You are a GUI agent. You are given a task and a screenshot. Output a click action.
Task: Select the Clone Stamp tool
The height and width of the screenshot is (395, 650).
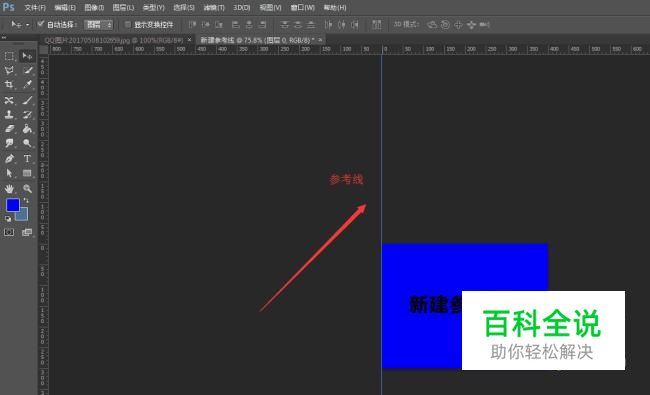pos(9,115)
